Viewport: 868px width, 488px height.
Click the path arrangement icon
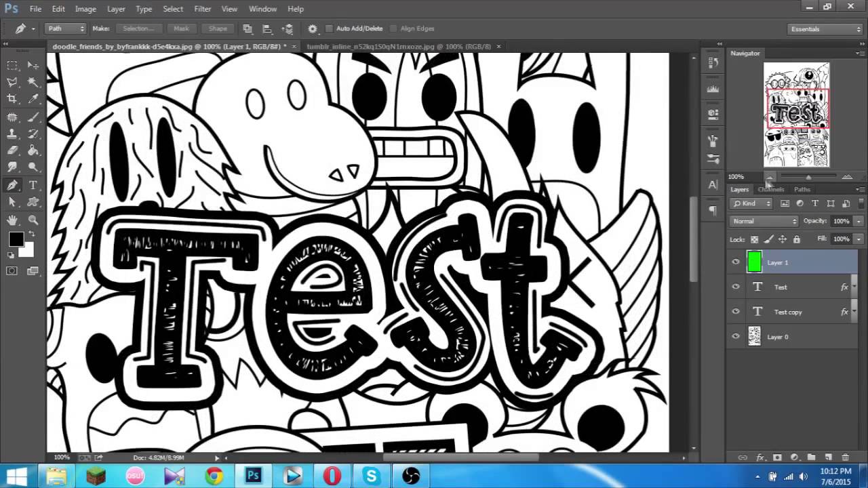pos(288,28)
